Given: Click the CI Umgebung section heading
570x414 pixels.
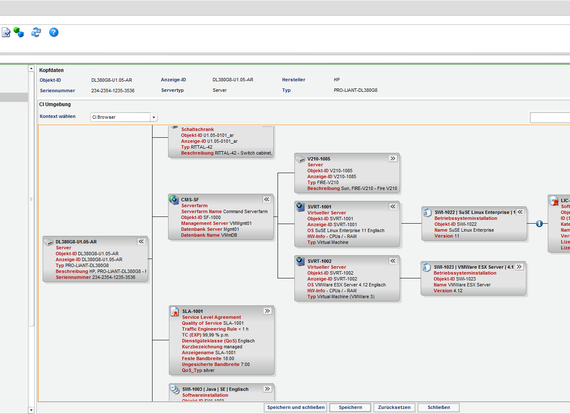Looking at the screenshot, I should [55, 104].
